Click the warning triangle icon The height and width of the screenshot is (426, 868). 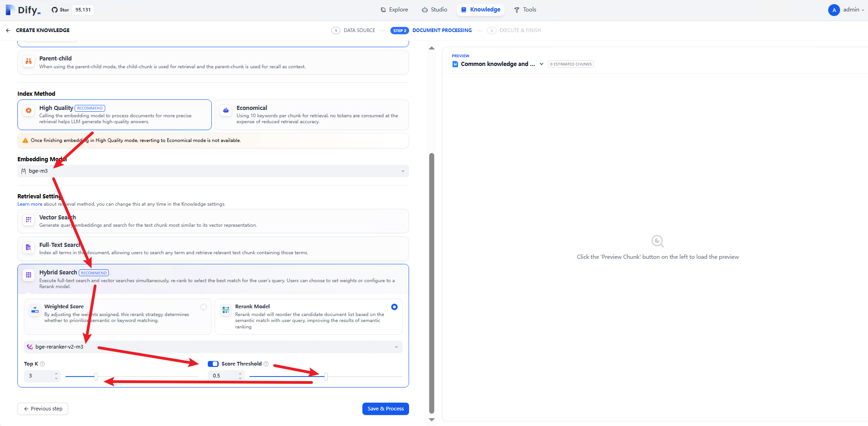coord(25,141)
